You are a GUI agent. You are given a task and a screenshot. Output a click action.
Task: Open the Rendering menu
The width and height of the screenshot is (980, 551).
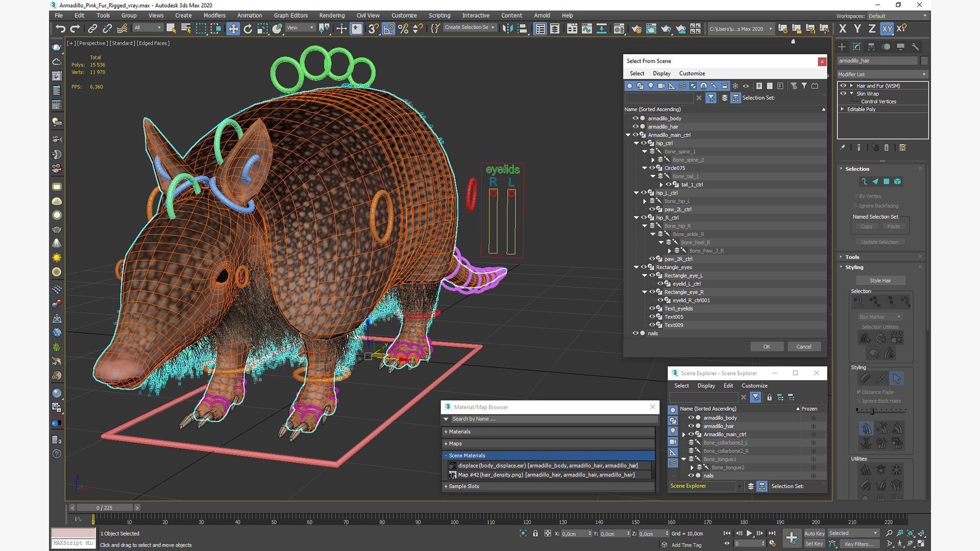pyautogui.click(x=332, y=15)
